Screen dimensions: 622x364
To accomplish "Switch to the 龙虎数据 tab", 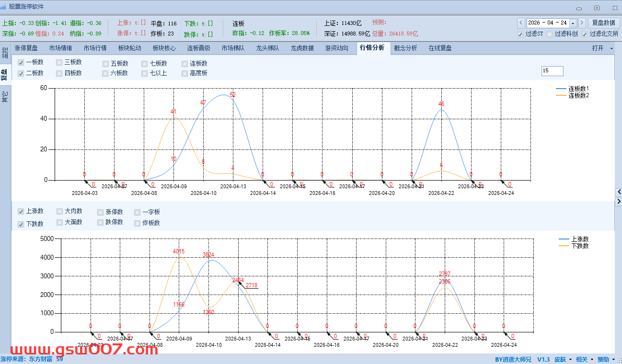I will pos(302,48).
